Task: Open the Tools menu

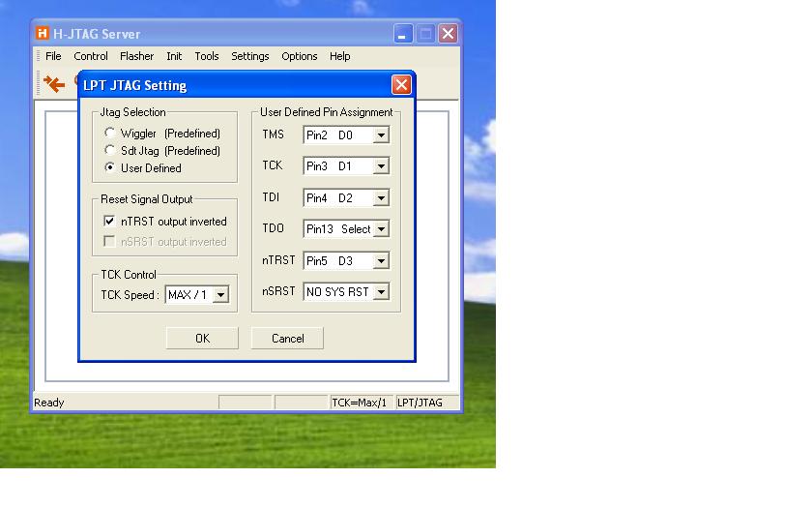Action: tap(207, 56)
